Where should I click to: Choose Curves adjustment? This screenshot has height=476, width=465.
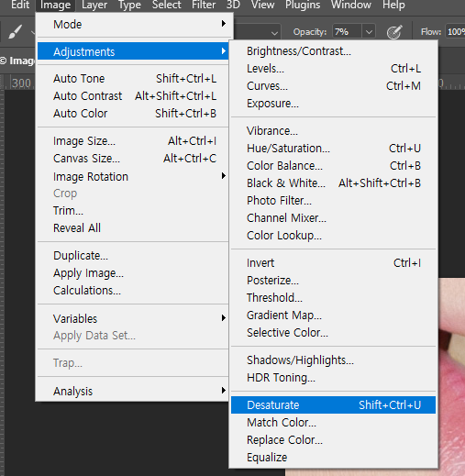(x=333, y=86)
